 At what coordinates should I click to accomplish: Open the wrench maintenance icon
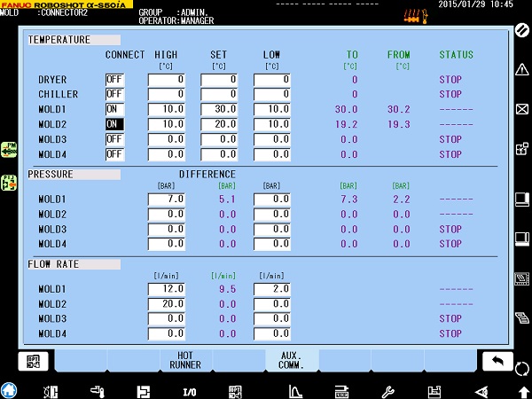[x=388, y=392]
